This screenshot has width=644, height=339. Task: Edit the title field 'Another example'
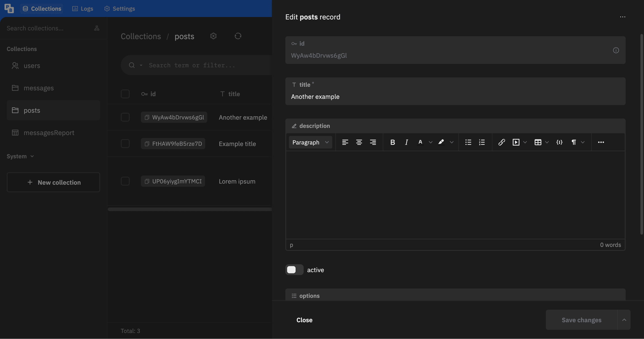(x=455, y=97)
